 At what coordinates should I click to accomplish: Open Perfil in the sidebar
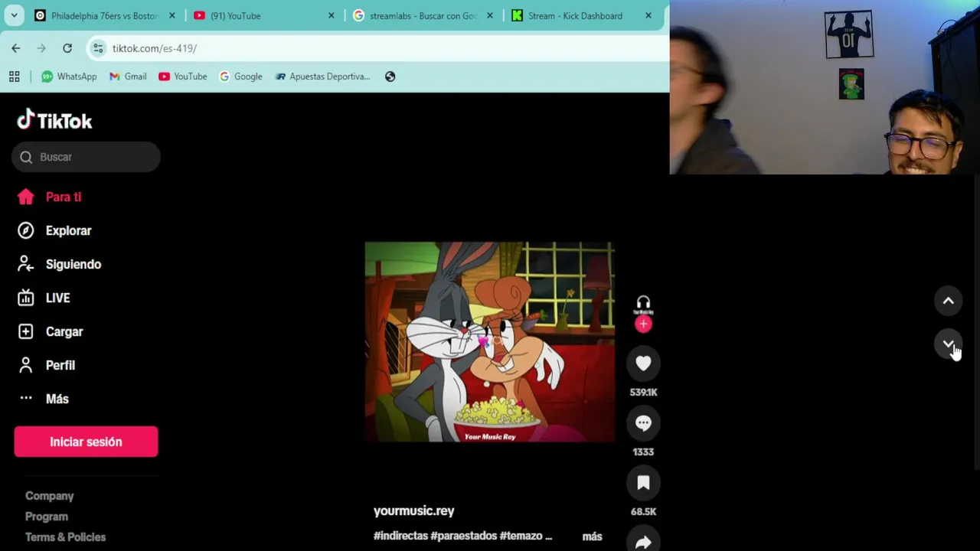click(x=46, y=365)
